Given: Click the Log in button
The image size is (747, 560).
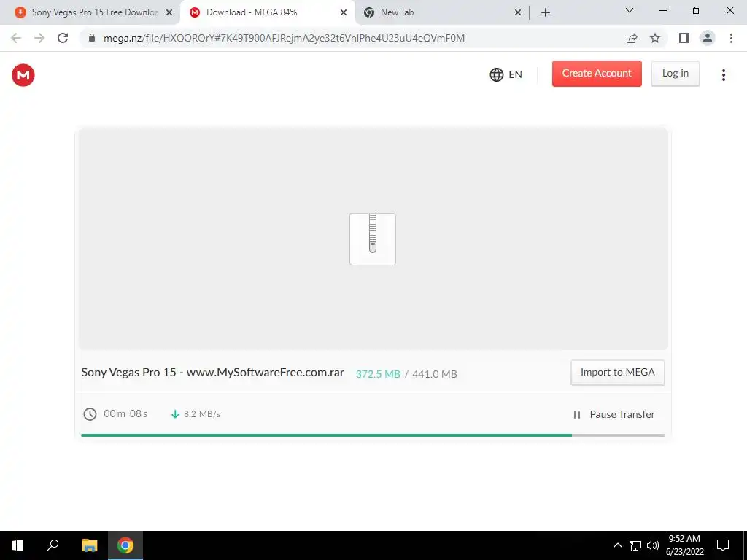Looking at the screenshot, I should pos(675,74).
